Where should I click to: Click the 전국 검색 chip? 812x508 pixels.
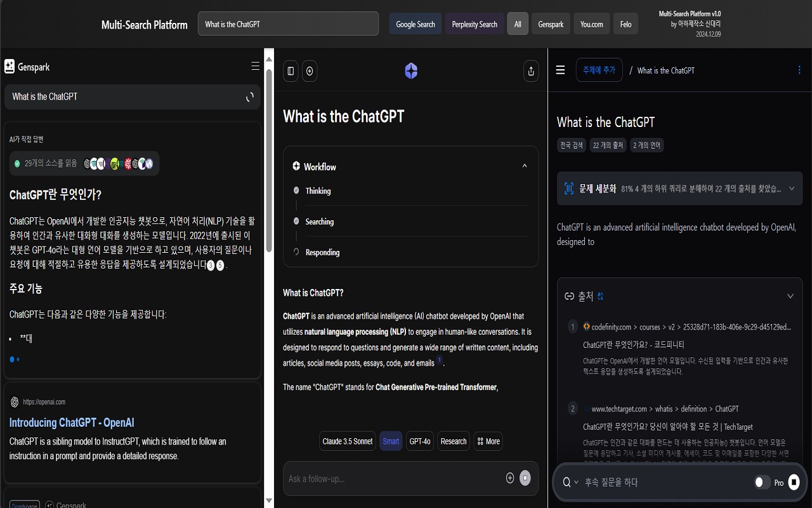(572, 145)
